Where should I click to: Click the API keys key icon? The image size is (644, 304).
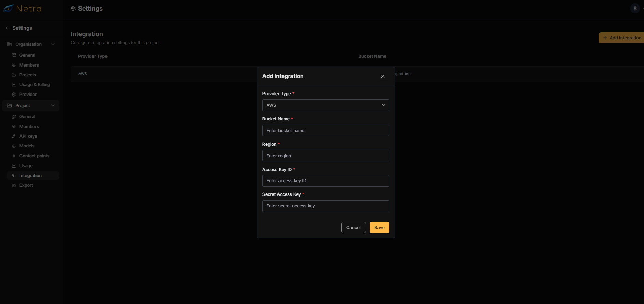[x=14, y=136]
